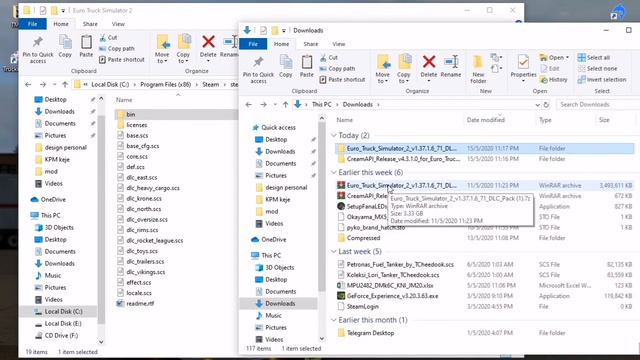Refresh the Downloads folder view
640x360 pixels.
click(546, 104)
